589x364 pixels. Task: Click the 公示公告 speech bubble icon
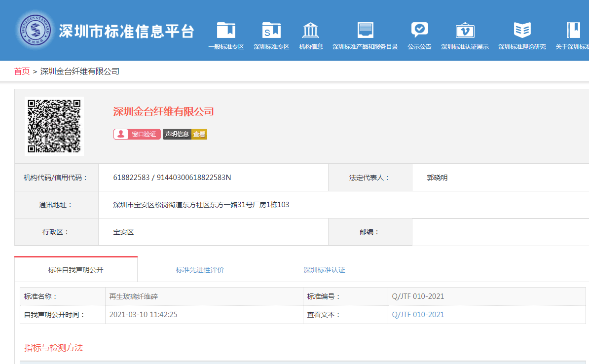point(420,30)
